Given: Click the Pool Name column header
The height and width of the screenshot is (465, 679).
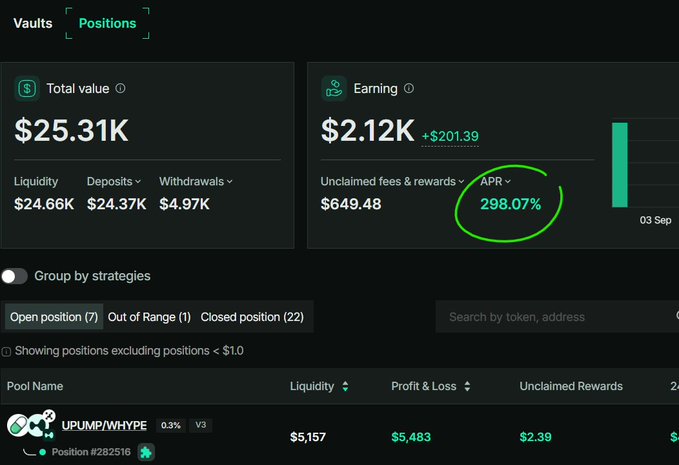Looking at the screenshot, I should [x=35, y=386].
